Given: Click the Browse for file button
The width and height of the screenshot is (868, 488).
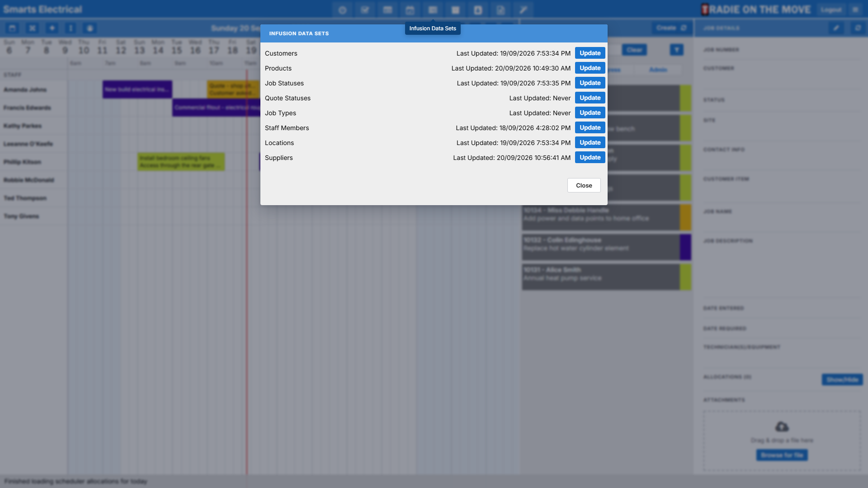Looking at the screenshot, I should click(x=782, y=455).
